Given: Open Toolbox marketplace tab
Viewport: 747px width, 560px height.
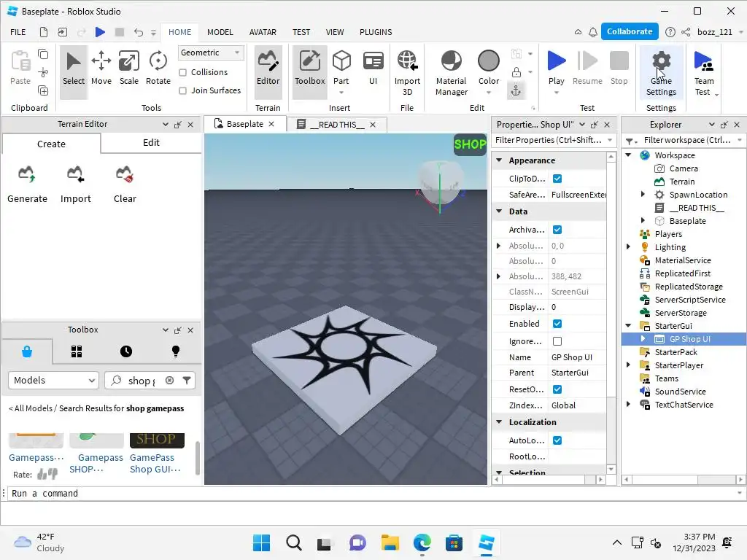Looking at the screenshot, I should click(x=27, y=351).
